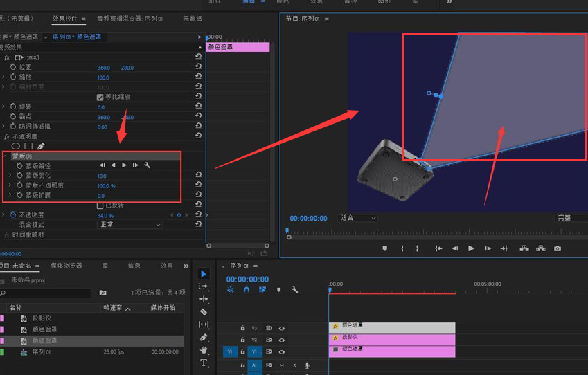Expand the 蒙版羽化 mask feather property

[10, 176]
